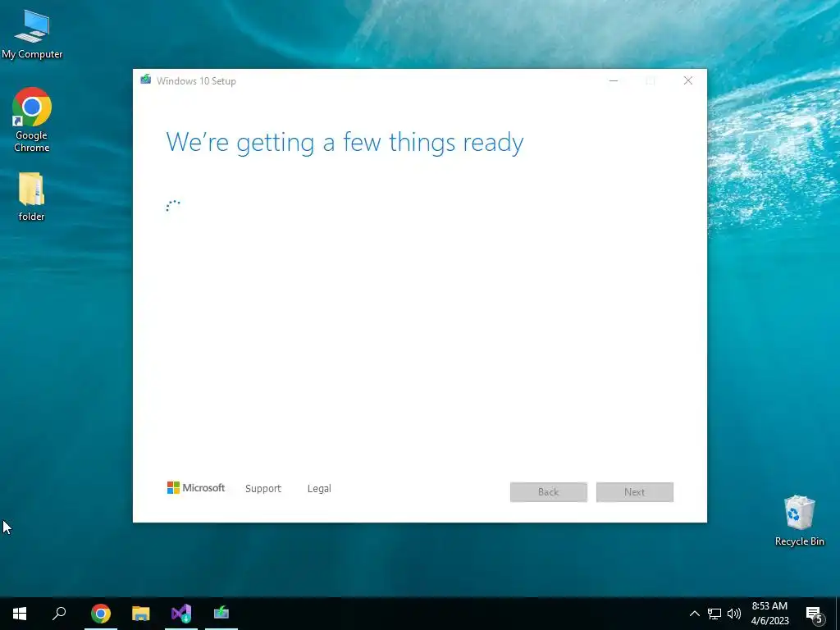The width and height of the screenshot is (840, 630).
Task: Open Visual Studio Installer from taskbar
Action: 181,614
